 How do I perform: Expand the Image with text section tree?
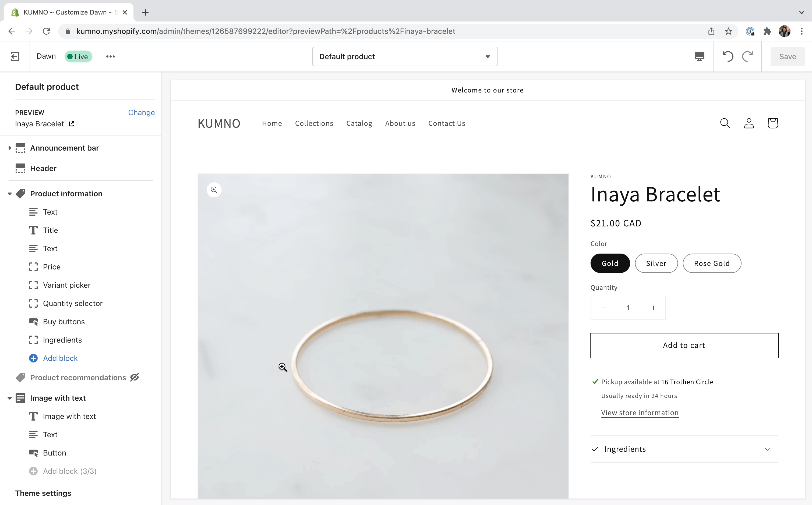(9, 397)
